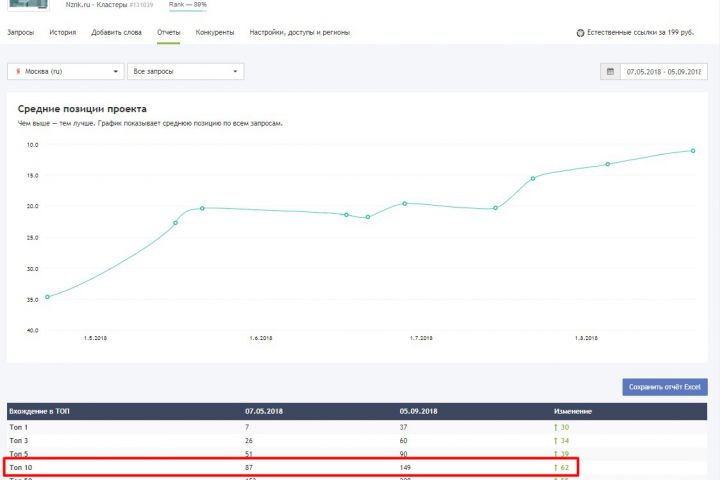The height and width of the screenshot is (480, 720).
Task: Expand the Москва (ru) region dropdown
Action: pyautogui.click(x=66, y=71)
